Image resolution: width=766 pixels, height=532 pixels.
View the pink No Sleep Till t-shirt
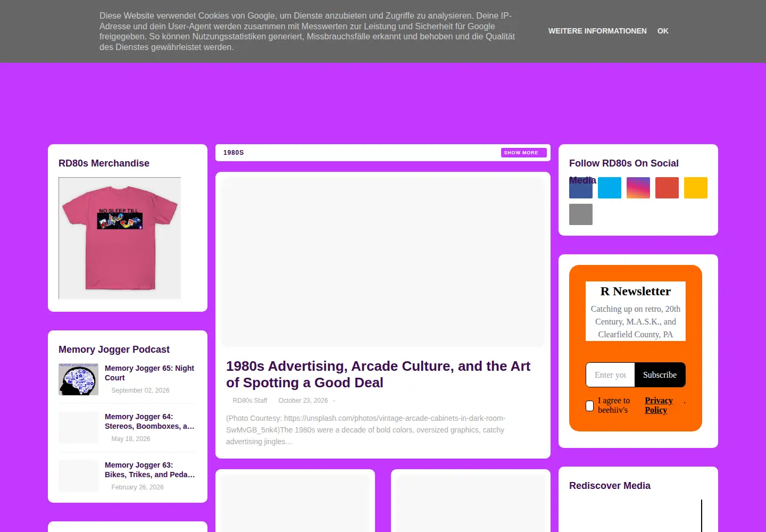tap(120, 238)
